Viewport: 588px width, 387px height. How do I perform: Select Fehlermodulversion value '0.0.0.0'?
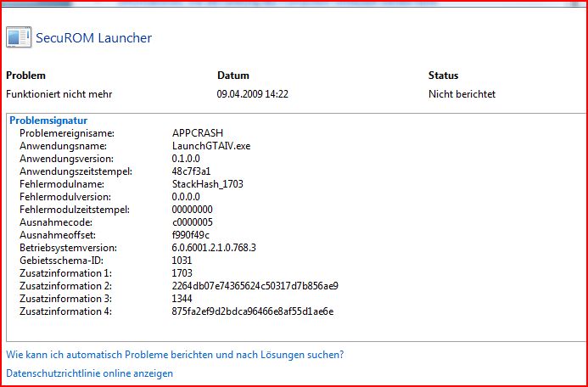(186, 197)
